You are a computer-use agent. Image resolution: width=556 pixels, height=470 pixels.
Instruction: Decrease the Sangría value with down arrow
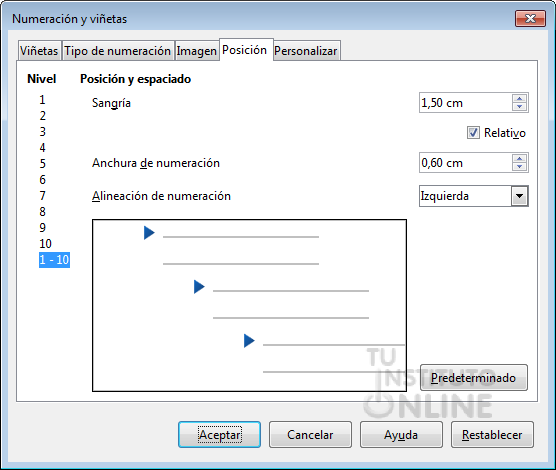519,107
